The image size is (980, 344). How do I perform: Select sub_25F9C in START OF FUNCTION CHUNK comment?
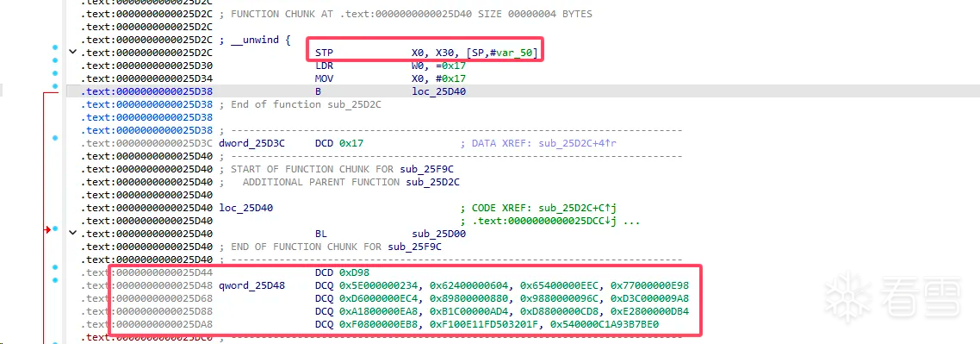pos(427,170)
